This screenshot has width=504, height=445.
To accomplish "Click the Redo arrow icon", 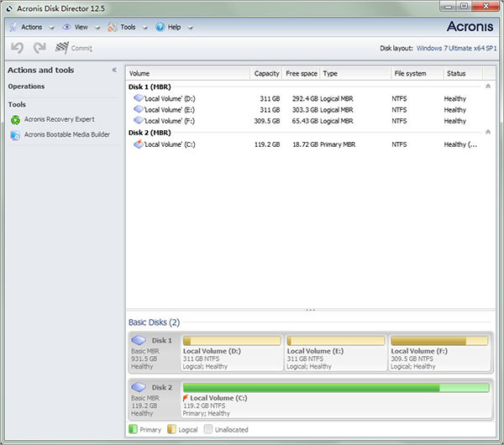I will point(39,48).
